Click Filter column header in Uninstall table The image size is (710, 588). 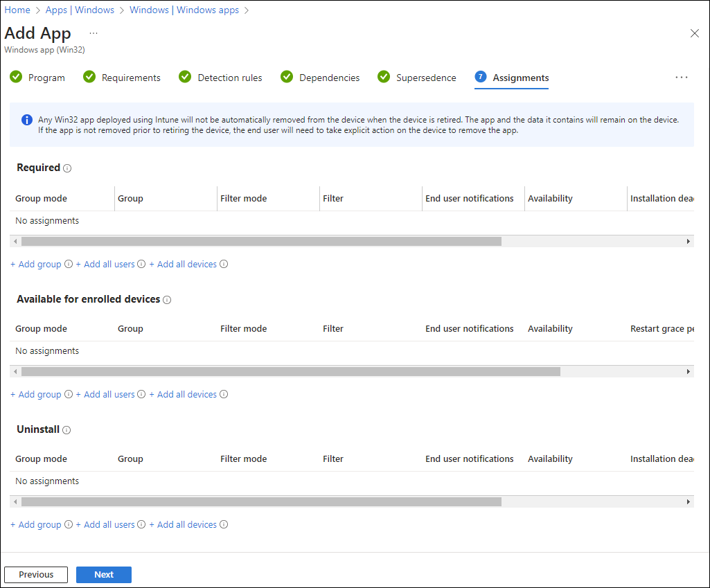pyautogui.click(x=332, y=458)
